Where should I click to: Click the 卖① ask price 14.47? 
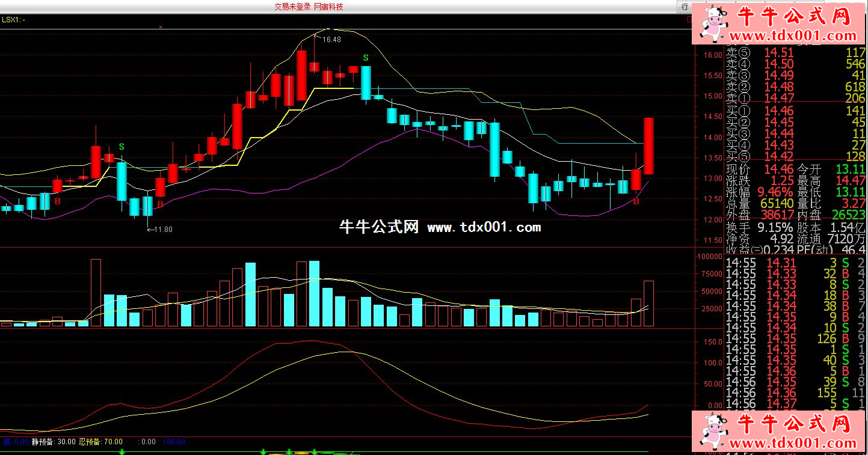[779, 99]
